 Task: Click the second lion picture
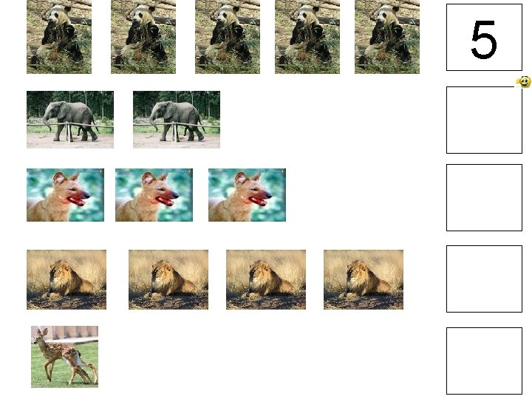pos(168,279)
